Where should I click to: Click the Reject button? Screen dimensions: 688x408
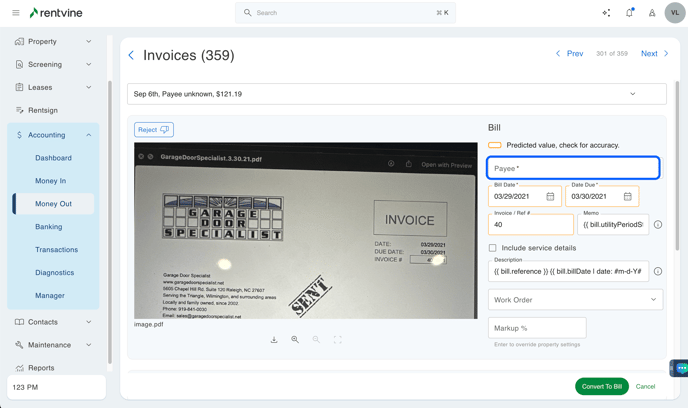tap(154, 129)
